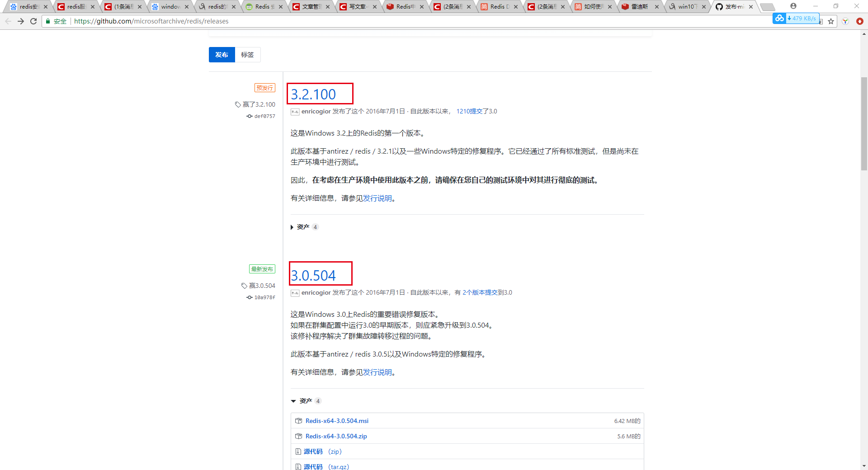The width and height of the screenshot is (868, 470).
Task: Click the vertical scrollbar thumb
Action: pyautogui.click(x=864, y=123)
